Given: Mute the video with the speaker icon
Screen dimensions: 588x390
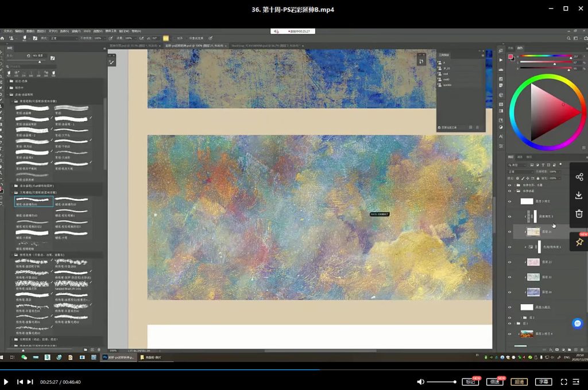Looking at the screenshot, I should point(420,382).
